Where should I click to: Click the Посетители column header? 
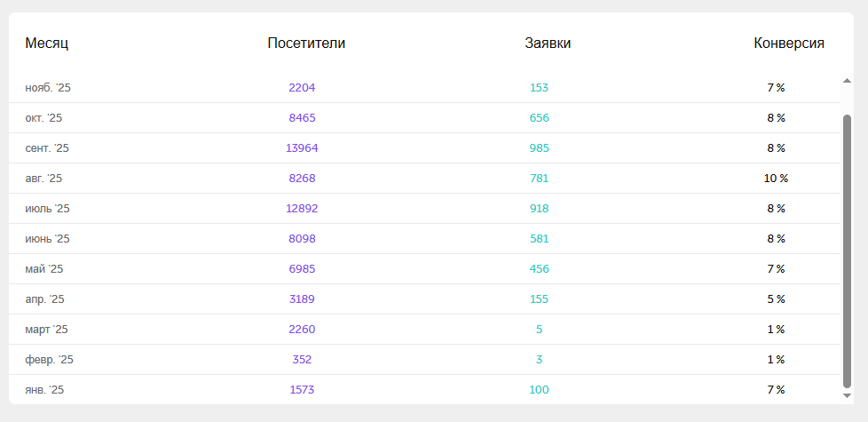[306, 43]
